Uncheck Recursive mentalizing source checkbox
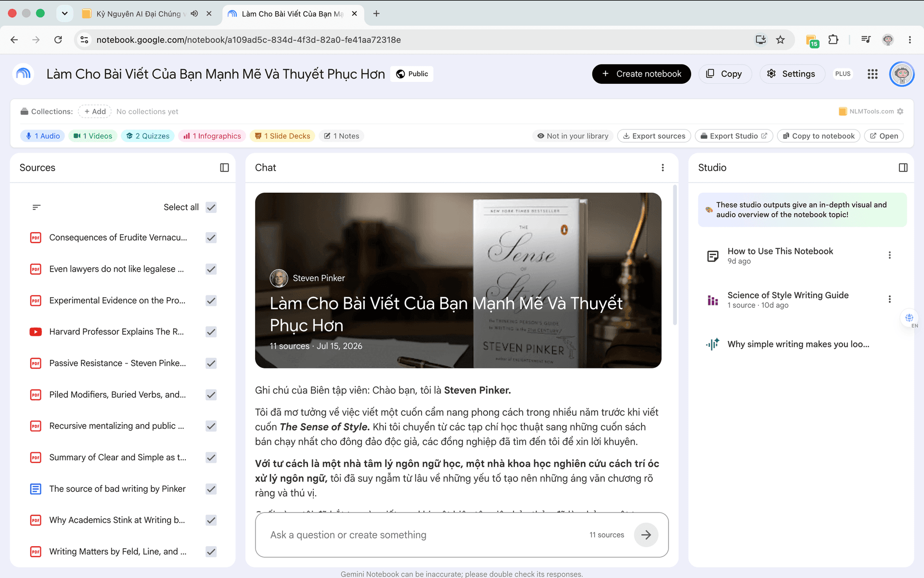 click(211, 426)
